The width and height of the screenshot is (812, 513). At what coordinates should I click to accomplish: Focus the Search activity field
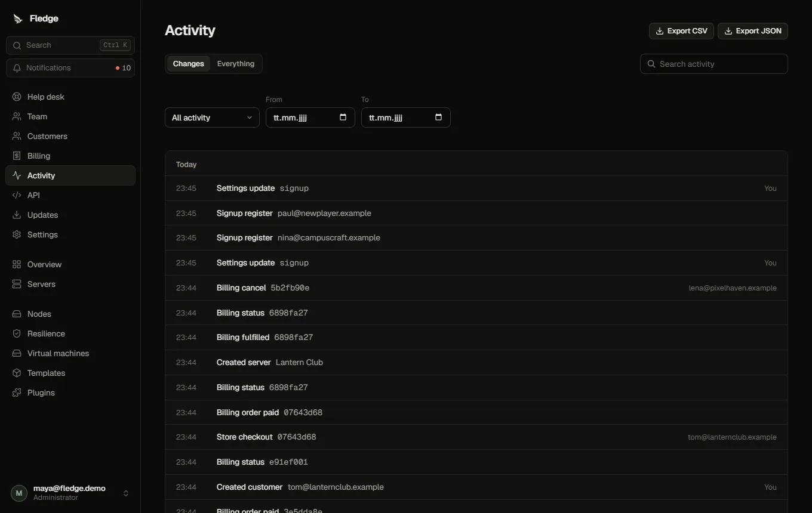point(714,64)
